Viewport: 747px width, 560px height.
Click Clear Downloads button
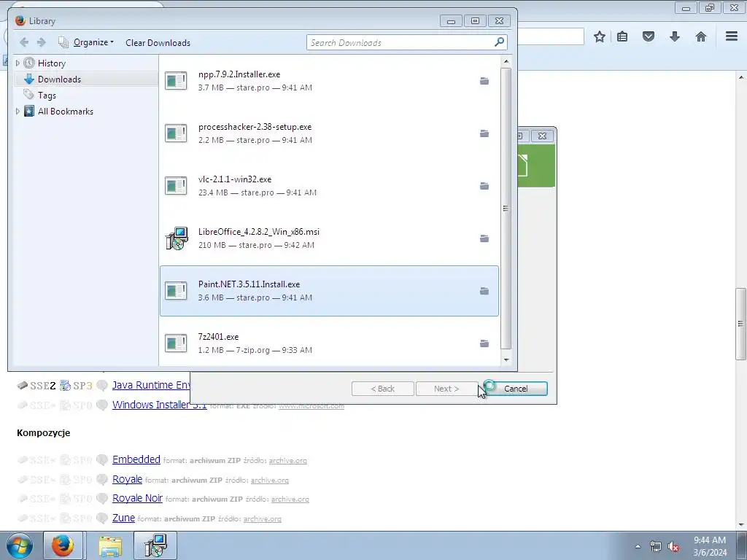[x=158, y=42]
